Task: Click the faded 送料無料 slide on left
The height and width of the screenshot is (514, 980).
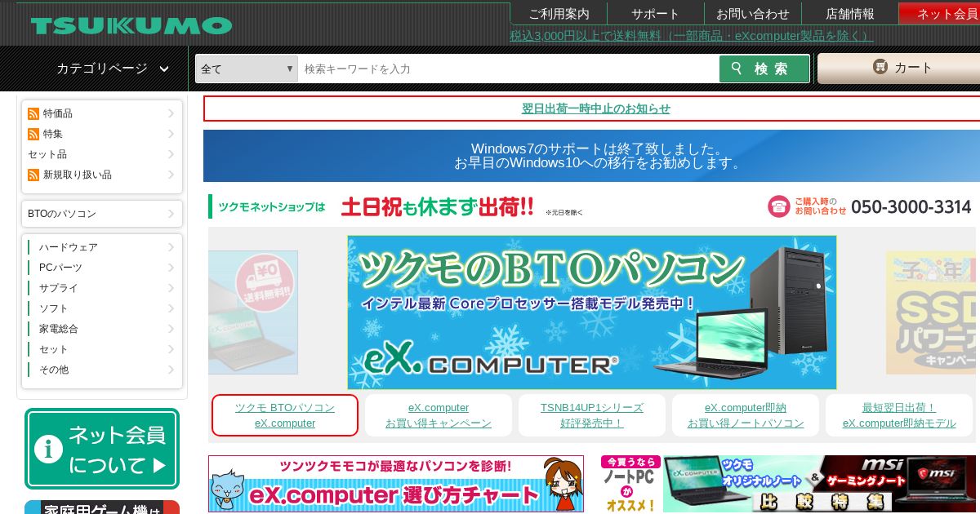Action: [253, 312]
